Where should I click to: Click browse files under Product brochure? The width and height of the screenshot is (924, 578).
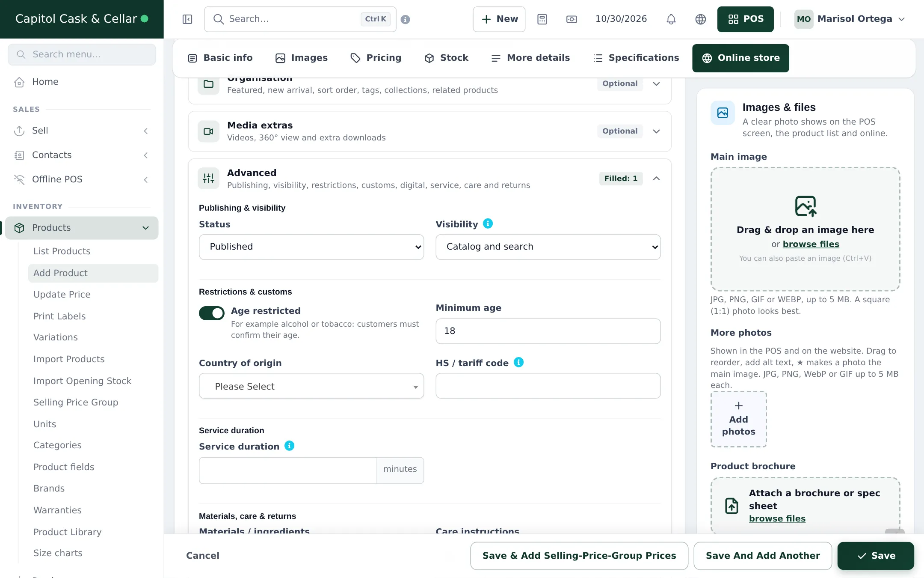[x=777, y=518]
